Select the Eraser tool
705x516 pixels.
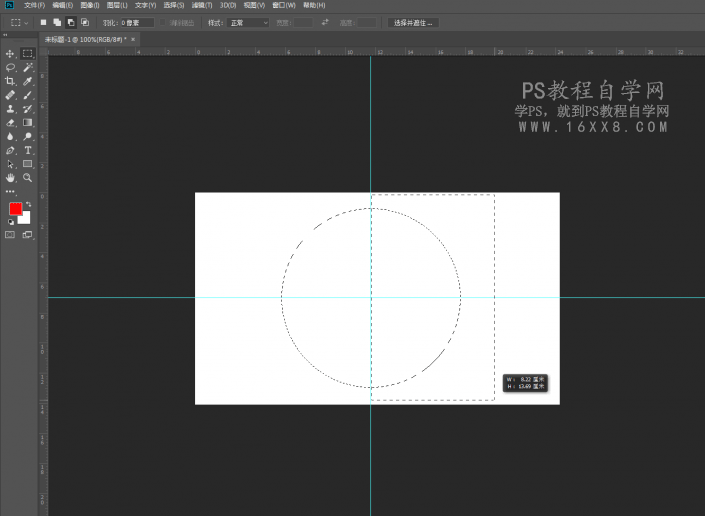coord(10,123)
